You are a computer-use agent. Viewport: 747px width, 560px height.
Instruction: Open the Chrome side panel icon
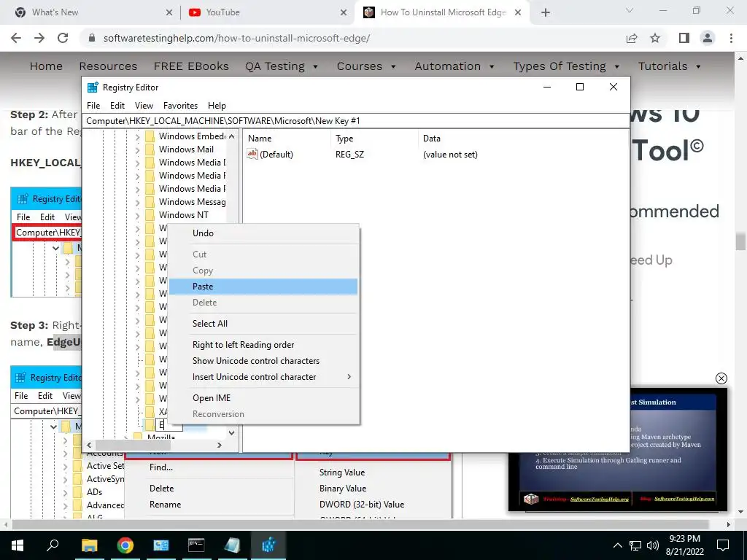tap(684, 38)
